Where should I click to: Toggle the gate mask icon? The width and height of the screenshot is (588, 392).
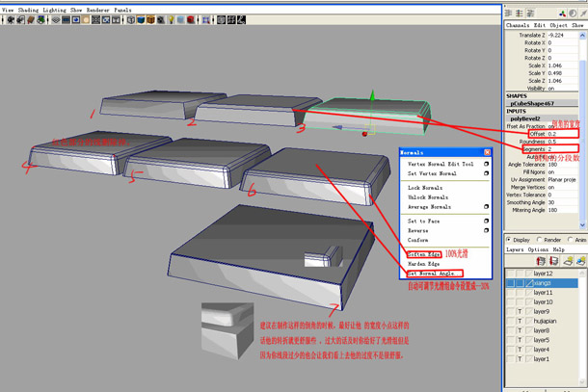(86, 19)
